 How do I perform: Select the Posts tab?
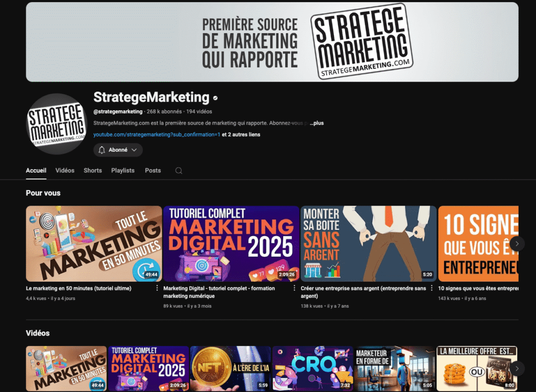point(153,171)
